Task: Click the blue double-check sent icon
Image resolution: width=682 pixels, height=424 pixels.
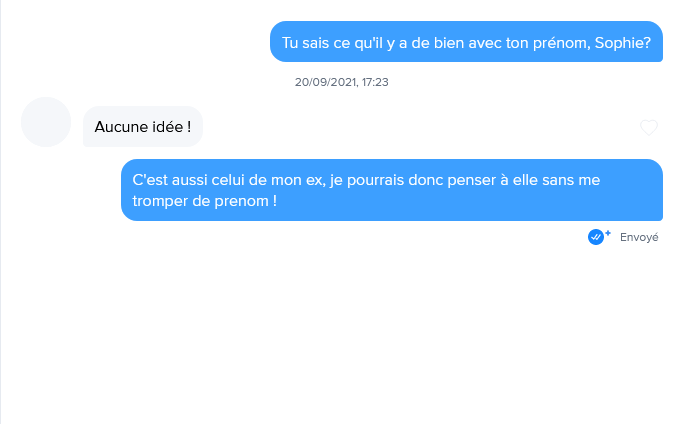Action: (x=596, y=237)
